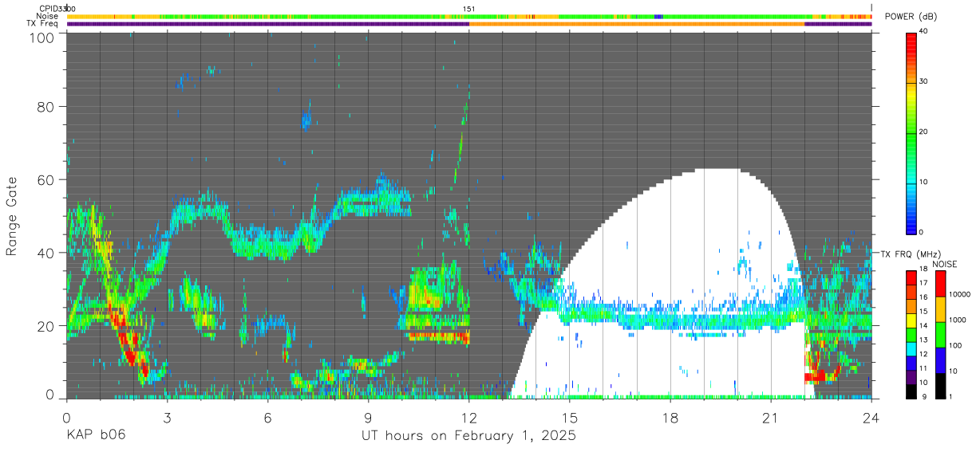This screenshot has height=452, width=980.
Task: Click the TX Freq row label at top
Action: [x=43, y=23]
